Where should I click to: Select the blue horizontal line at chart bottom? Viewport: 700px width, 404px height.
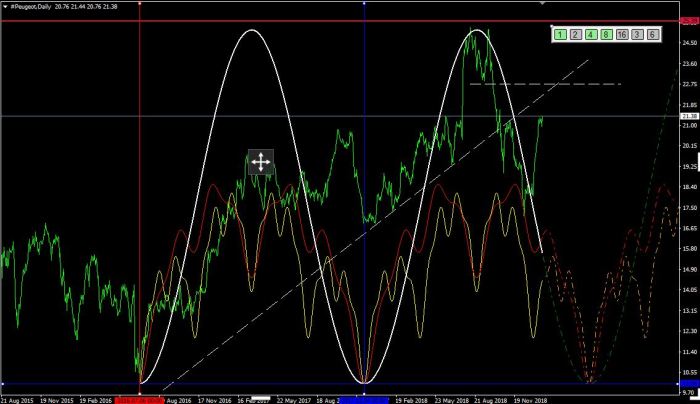pyautogui.click(x=300, y=383)
